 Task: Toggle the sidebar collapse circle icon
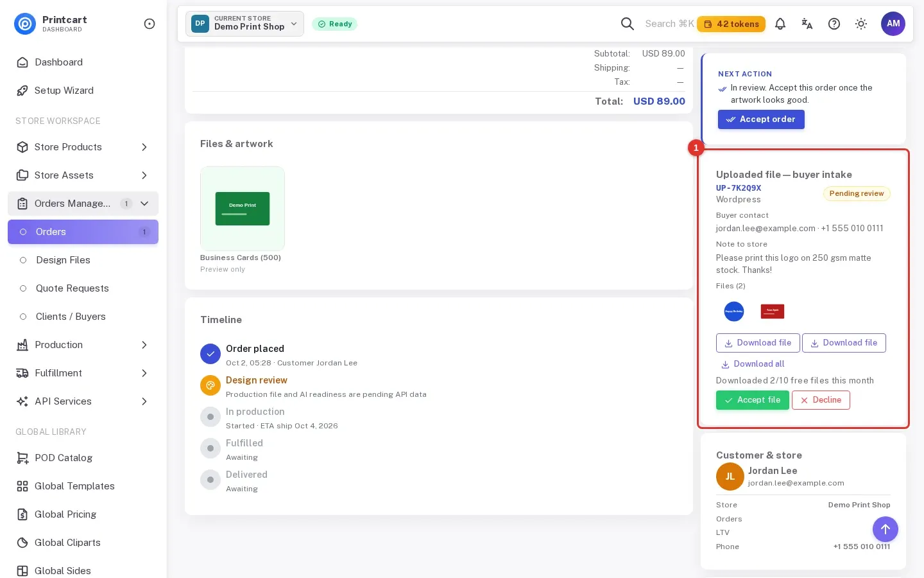150,24
